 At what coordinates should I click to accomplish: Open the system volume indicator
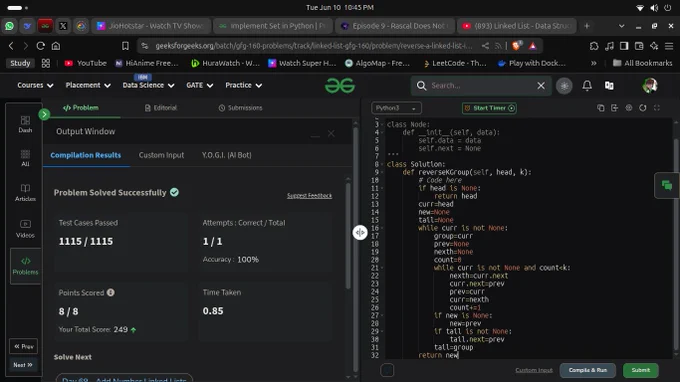[654, 8]
